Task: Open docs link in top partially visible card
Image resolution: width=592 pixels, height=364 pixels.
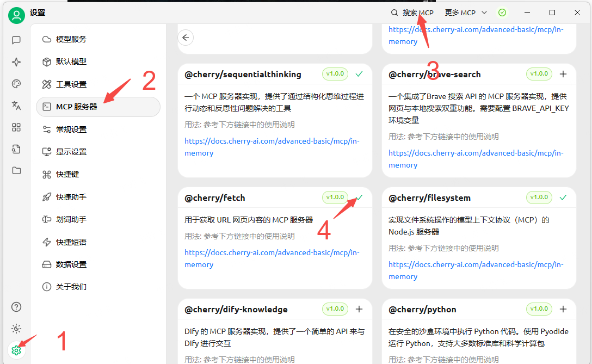Action: click(x=476, y=35)
